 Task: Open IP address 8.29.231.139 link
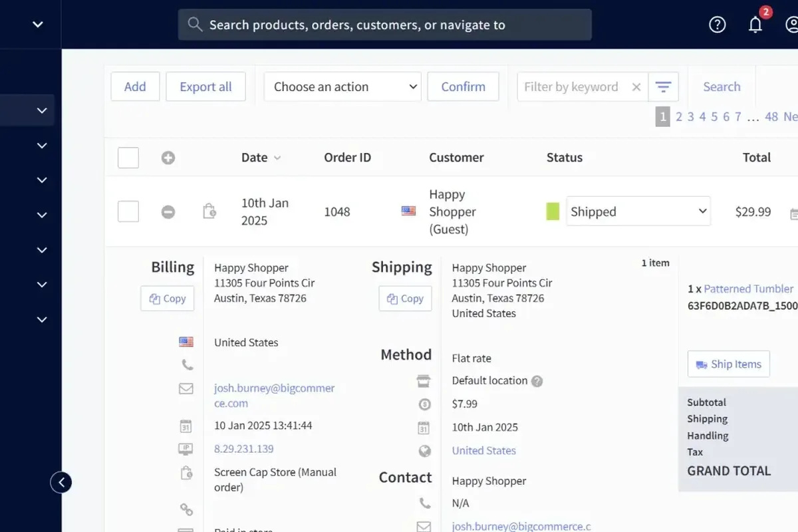[x=244, y=449]
